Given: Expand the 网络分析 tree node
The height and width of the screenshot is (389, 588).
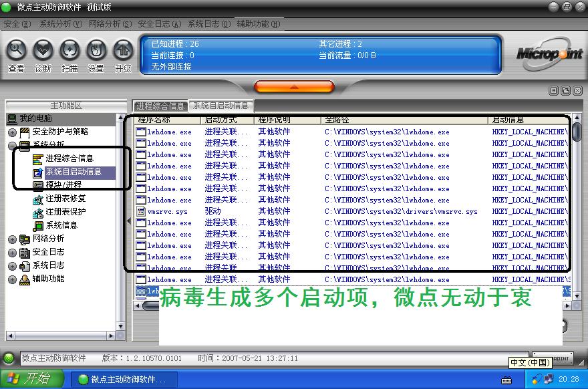Looking at the screenshot, I should click(x=12, y=239).
